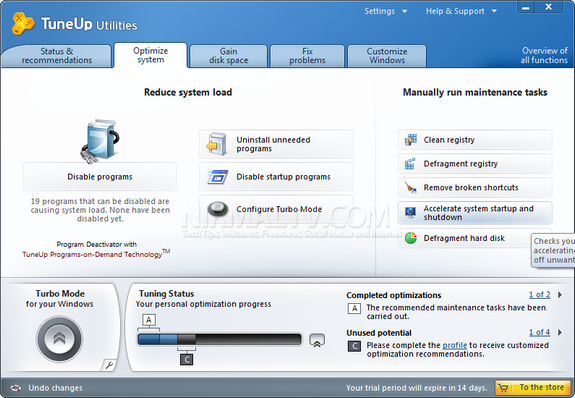Click the Undo changes link
This screenshot has height=398, width=575.
[55, 388]
